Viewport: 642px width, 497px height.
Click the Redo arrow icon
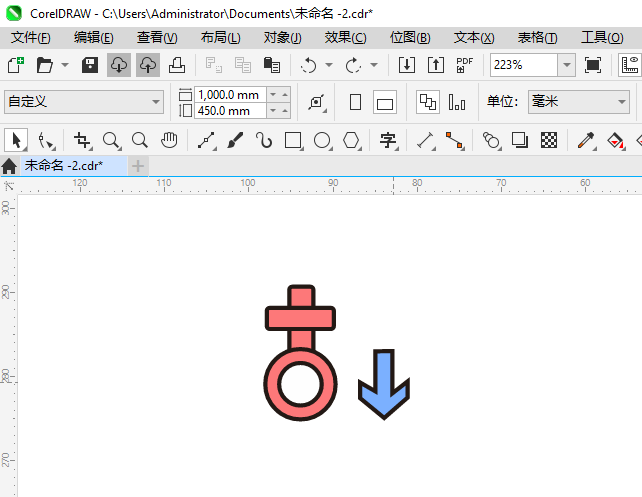(x=353, y=65)
